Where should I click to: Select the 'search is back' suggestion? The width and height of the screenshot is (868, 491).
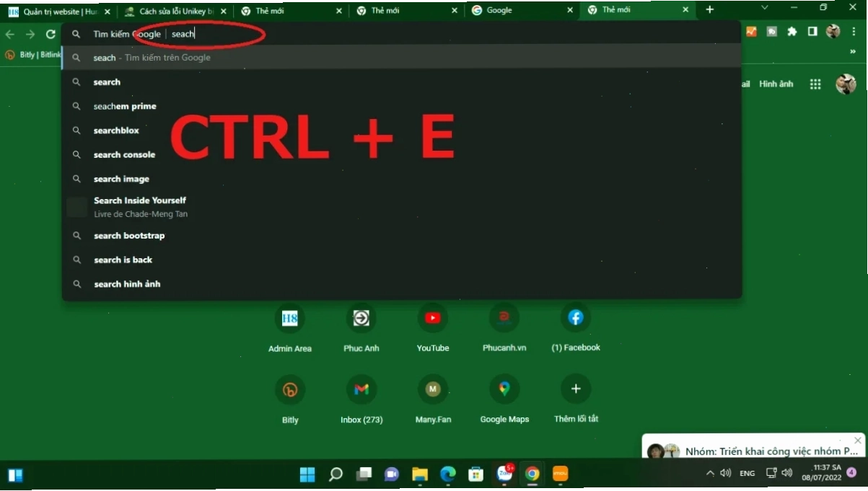click(x=402, y=260)
